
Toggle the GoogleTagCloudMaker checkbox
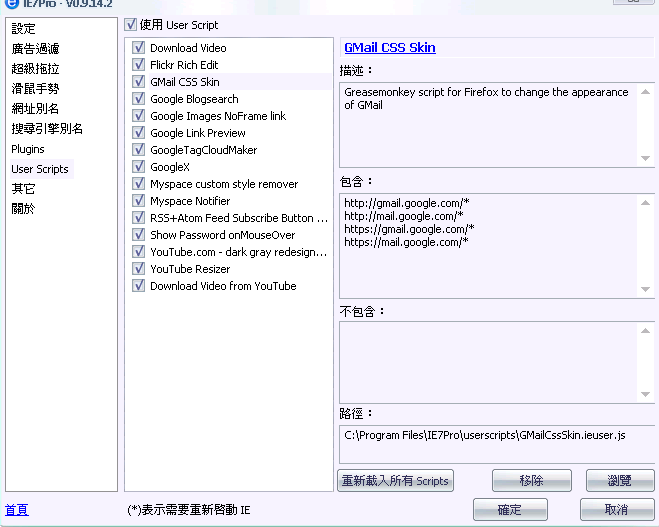coord(138,150)
